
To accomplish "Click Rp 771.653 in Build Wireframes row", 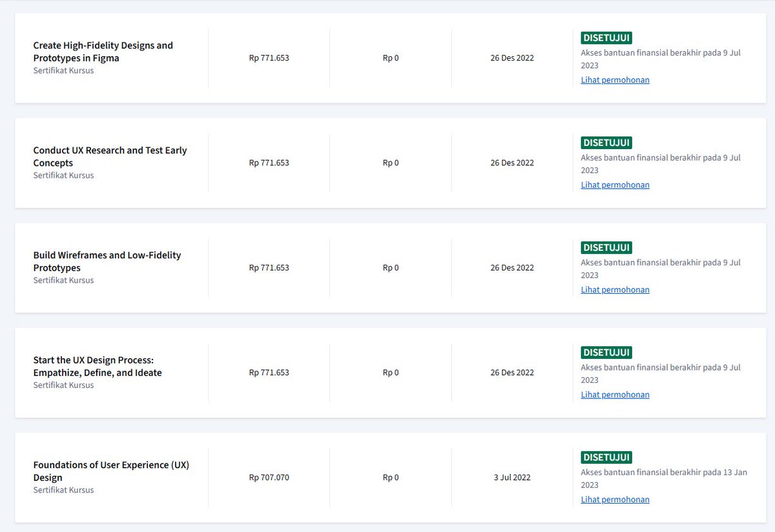I will coord(269,268).
